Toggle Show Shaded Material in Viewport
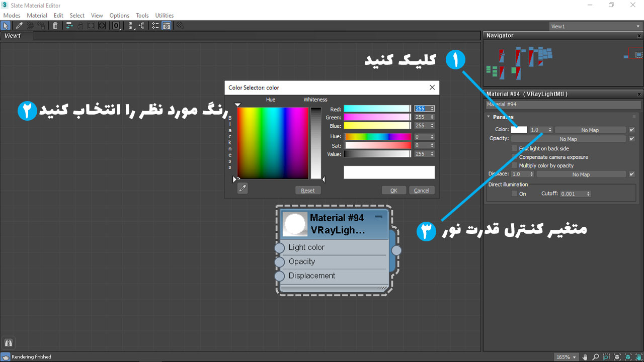 [x=91, y=26]
